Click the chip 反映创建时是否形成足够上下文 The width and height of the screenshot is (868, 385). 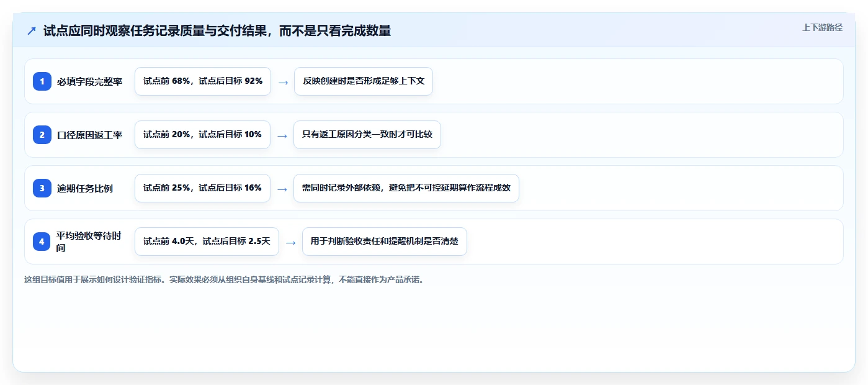click(364, 81)
